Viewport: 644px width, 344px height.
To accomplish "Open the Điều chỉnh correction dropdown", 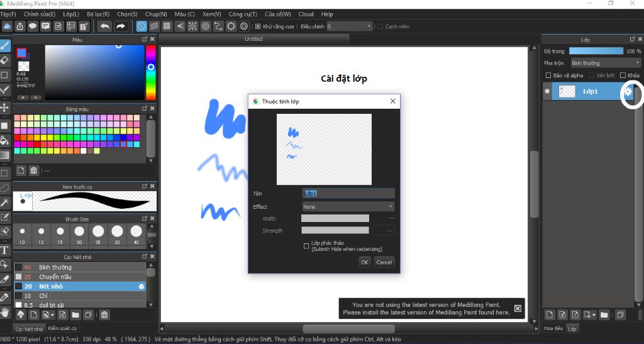I will (349, 26).
